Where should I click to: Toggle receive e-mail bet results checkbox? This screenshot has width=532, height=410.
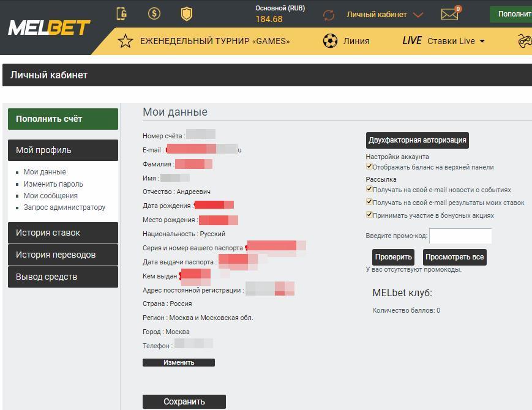(369, 202)
